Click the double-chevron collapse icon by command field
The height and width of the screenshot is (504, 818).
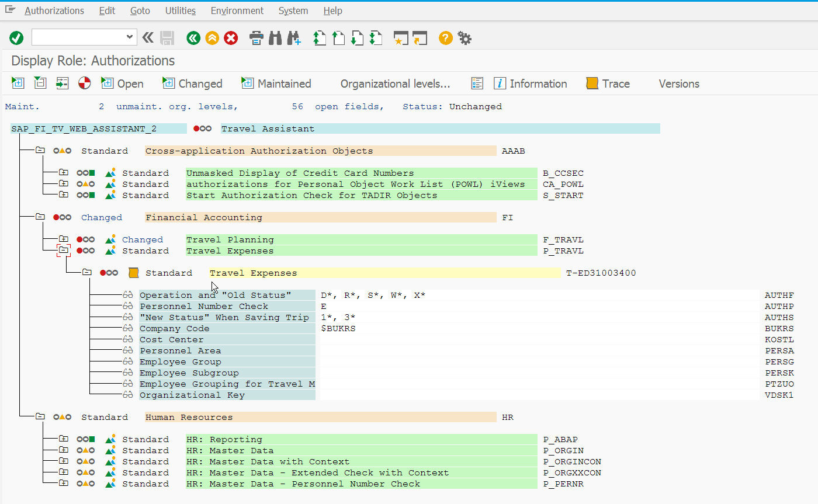click(x=148, y=38)
